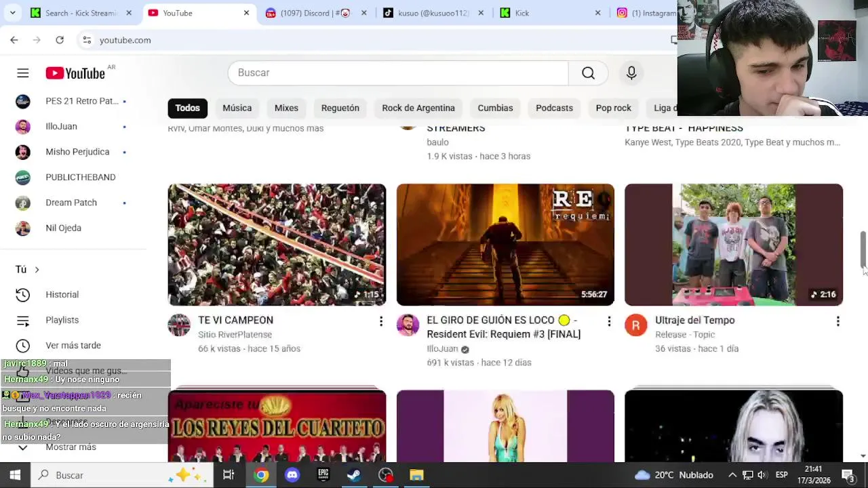Screen dimensions: 868x488
Task: Open PUBLICTHEBAND channel avatar
Action: coord(23,177)
